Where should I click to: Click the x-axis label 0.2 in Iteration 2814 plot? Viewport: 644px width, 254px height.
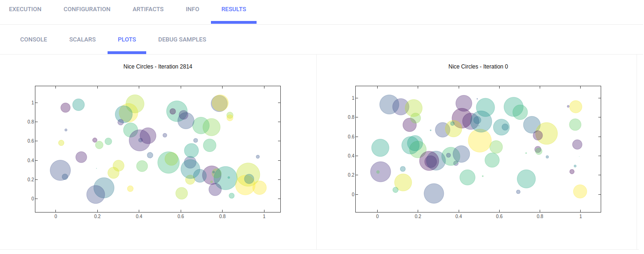point(97,216)
